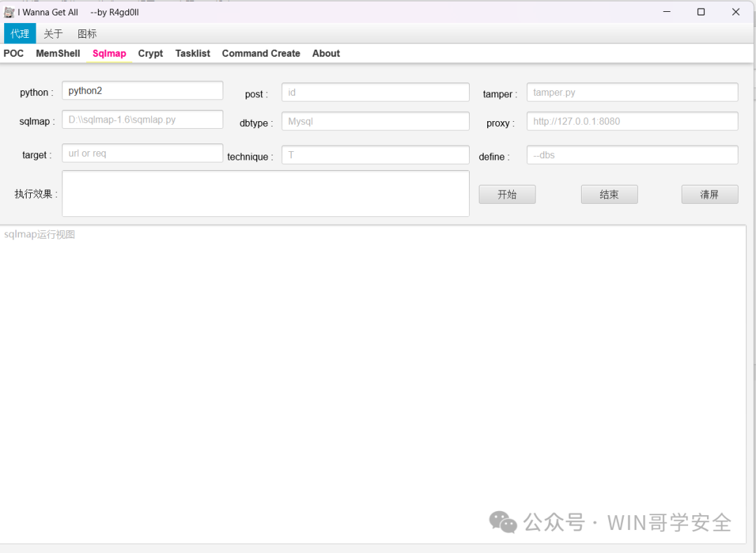Click the tamper script input field

(633, 92)
